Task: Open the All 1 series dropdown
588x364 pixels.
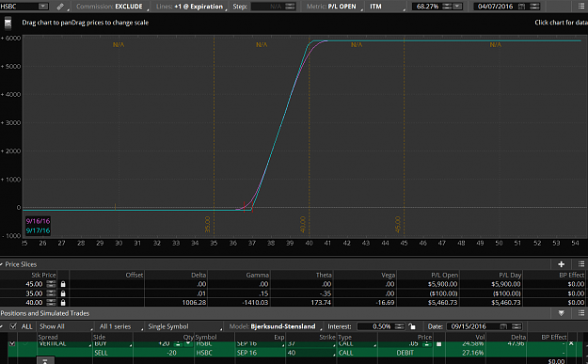Action: pyautogui.click(x=120, y=326)
